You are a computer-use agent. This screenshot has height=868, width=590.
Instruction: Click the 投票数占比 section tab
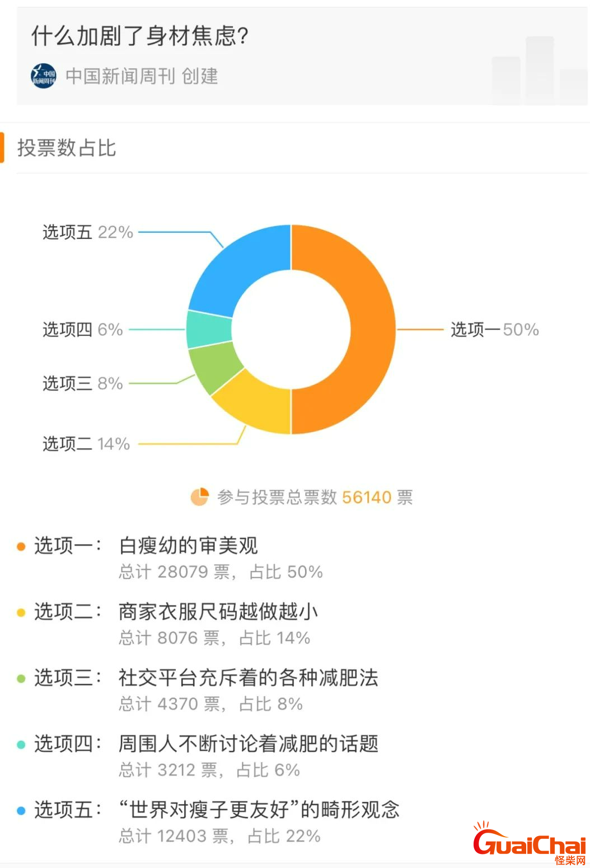coord(67,148)
